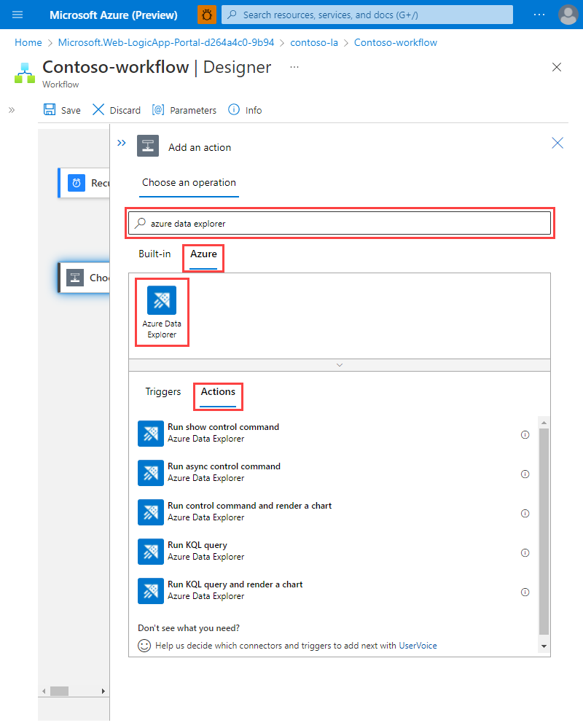Select the Azure Data Explorer connector icon
The width and height of the screenshot is (583, 728).
tap(161, 300)
